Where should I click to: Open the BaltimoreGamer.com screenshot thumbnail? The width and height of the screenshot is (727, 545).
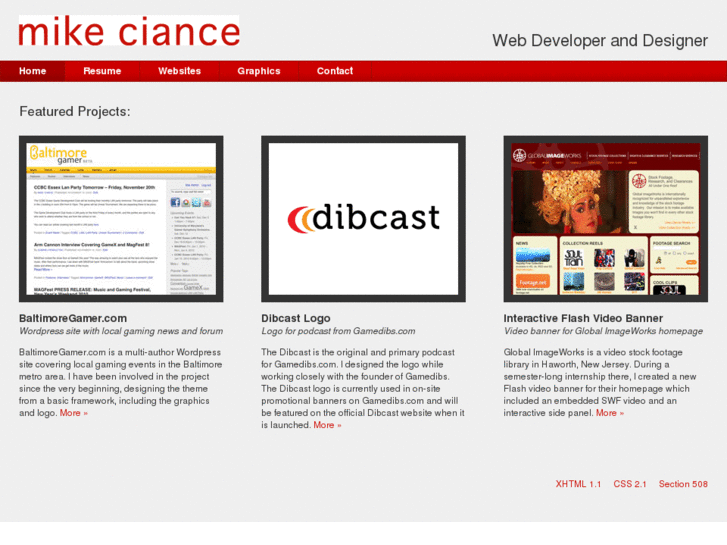pyautogui.click(x=121, y=219)
